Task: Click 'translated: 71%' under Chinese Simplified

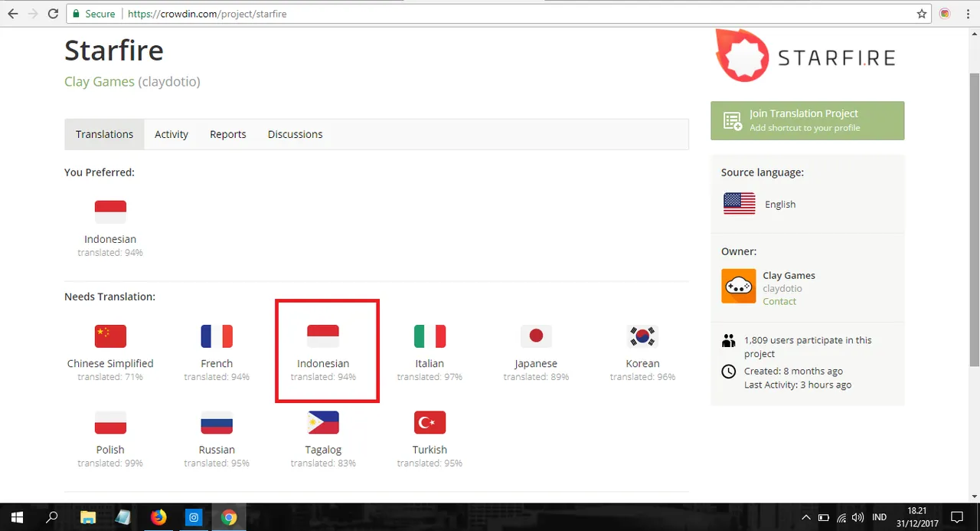Action: click(x=110, y=377)
